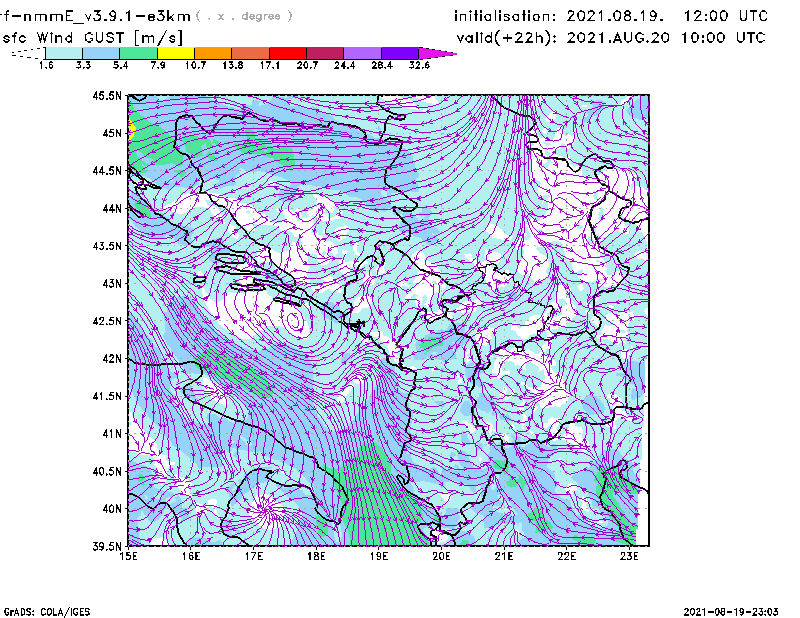Click the legend value 20.7
The height and width of the screenshot is (618, 800).
click(307, 65)
